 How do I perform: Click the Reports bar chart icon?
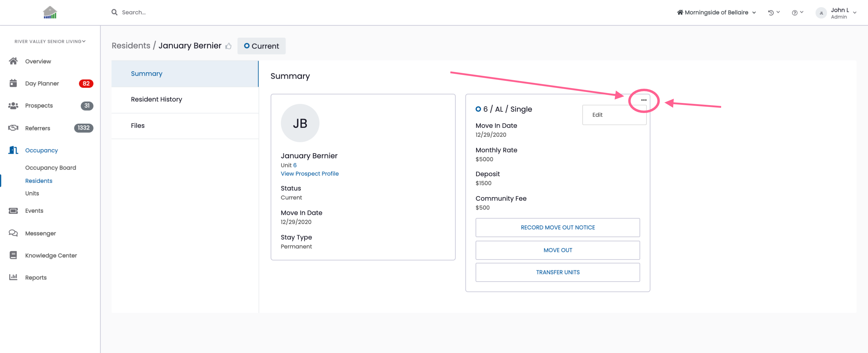[13, 277]
